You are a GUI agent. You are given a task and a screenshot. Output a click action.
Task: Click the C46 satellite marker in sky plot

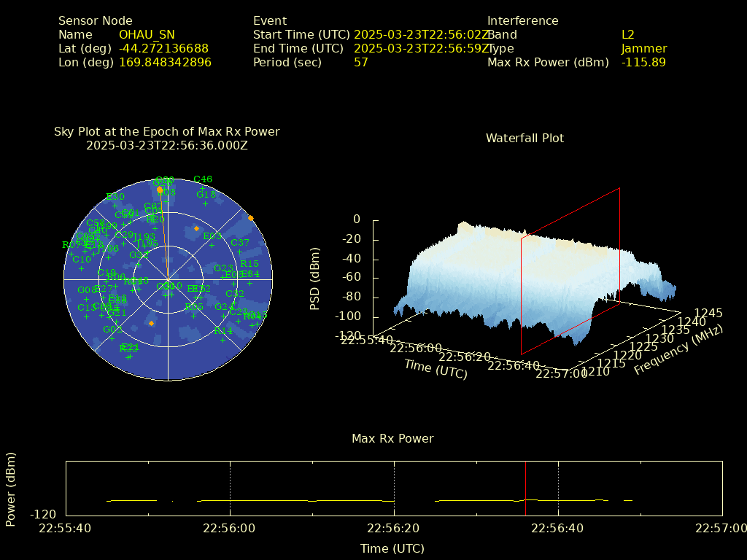tap(203, 188)
